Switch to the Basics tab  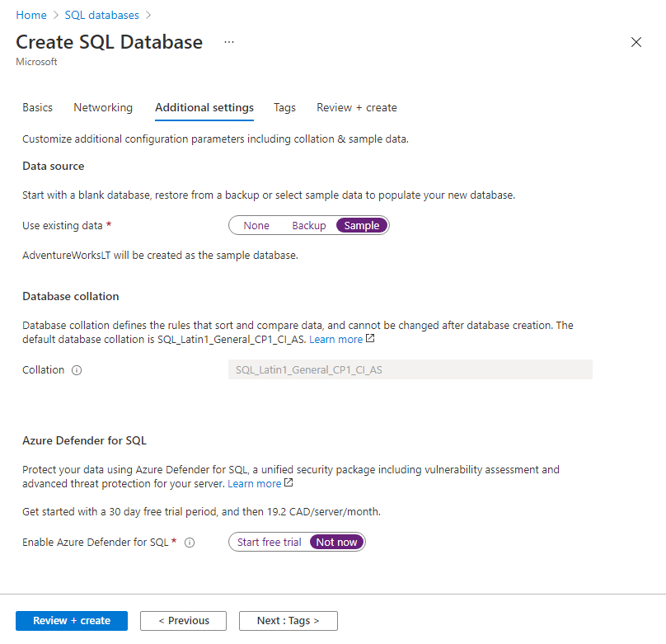pos(37,107)
